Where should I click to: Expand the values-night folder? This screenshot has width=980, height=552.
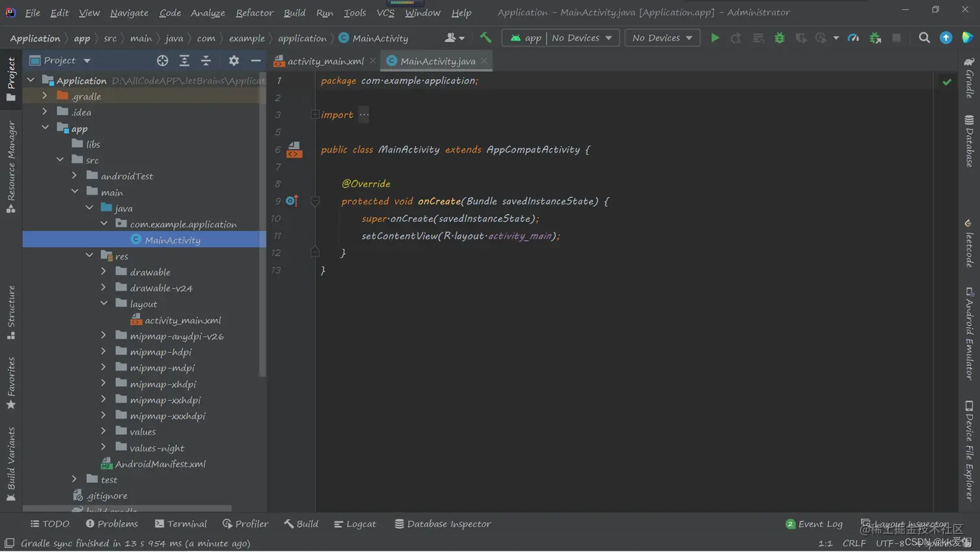[104, 447]
